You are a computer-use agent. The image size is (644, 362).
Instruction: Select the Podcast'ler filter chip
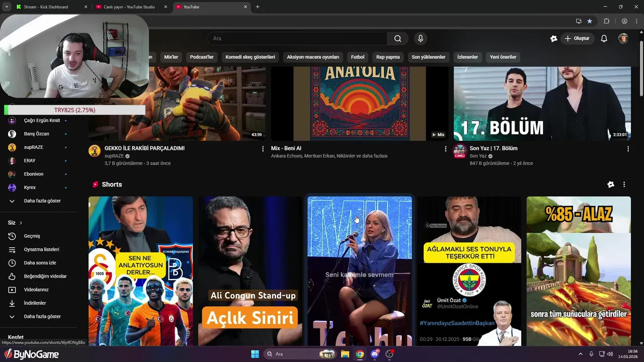[202, 57]
